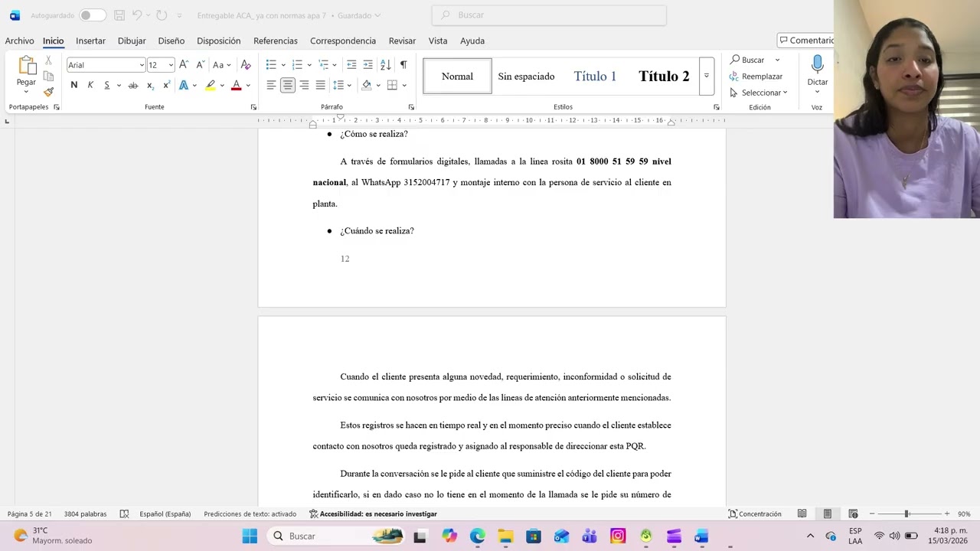
Task: Open the spelling check status bar icon
Action: [124, 514]
